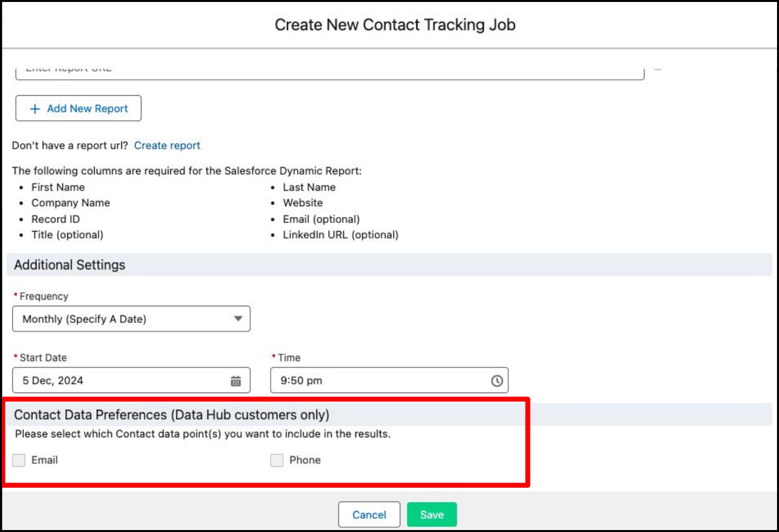Click into the Time field showing 9:50 pm
Image resolution: width=779 pixels, height=532 pixels.
(378, 381)
